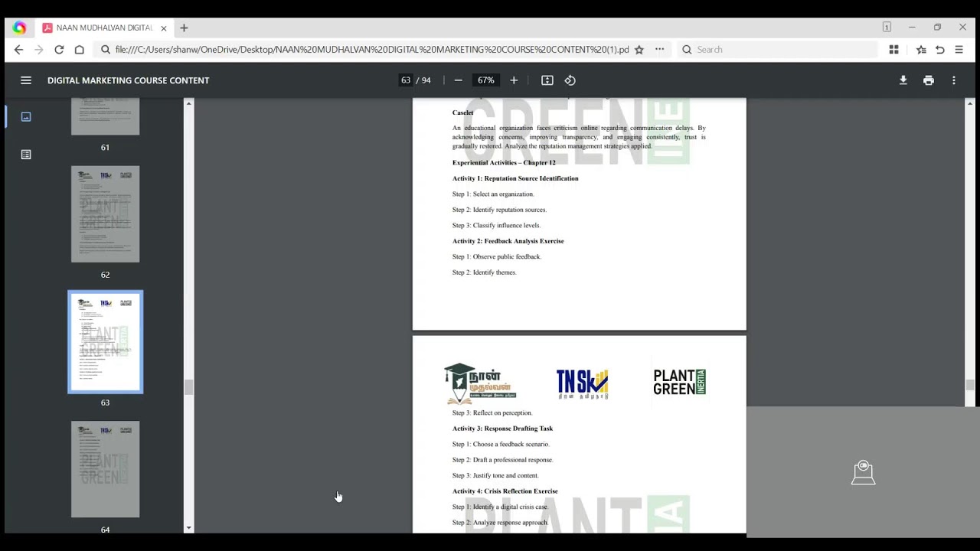The height and width of the screenshot is (551, 980).
Task: Open the browser main hamburger menu
Action: [x=959, y=50]
